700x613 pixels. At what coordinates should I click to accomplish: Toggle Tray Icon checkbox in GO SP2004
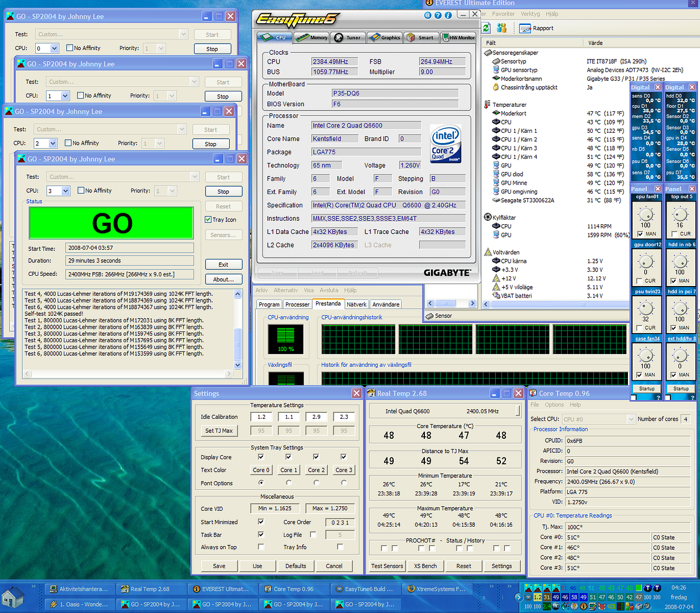coord(208,220)
